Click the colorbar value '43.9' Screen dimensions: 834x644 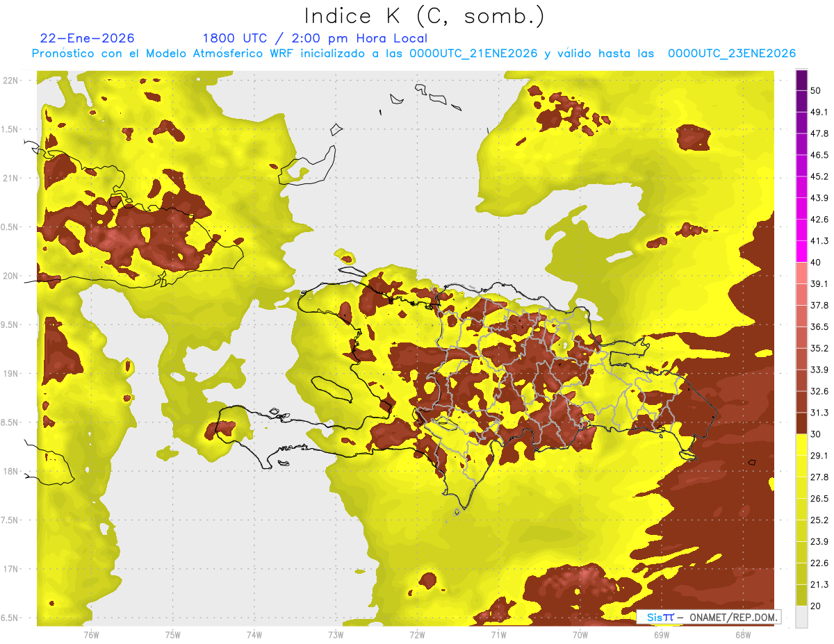click(x=819, y=198)
